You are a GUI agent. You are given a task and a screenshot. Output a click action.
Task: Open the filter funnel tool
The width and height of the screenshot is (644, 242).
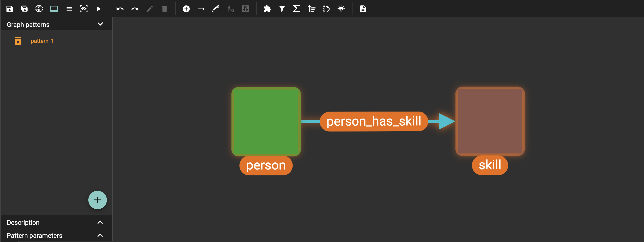click(x=282, y=9)
